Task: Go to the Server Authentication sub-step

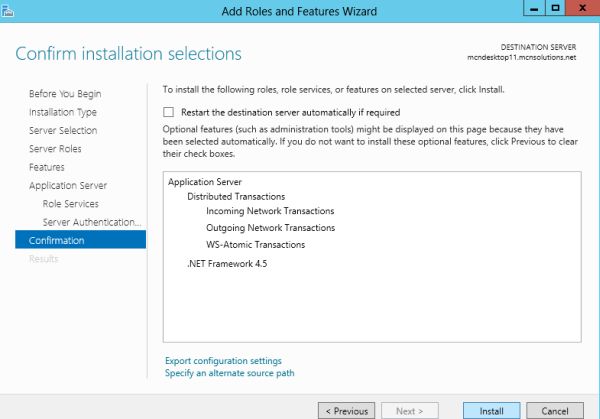Action: coord(92,222)
